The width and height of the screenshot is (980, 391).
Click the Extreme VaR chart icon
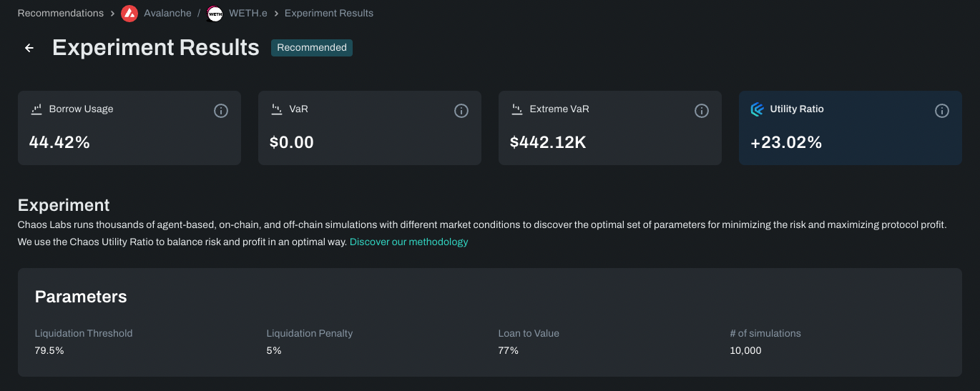(x=517, y=109)
